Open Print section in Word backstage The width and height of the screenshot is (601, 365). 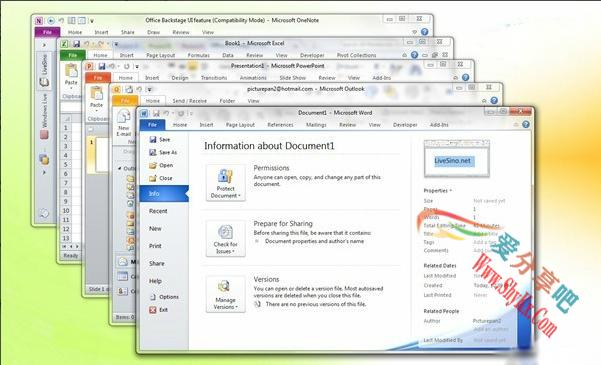(155, 246)
